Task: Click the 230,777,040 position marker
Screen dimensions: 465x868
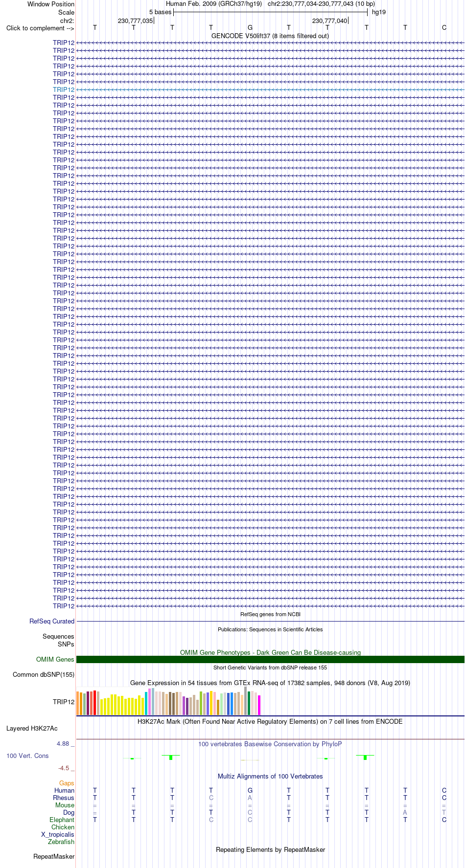Action: coord(330,21)
